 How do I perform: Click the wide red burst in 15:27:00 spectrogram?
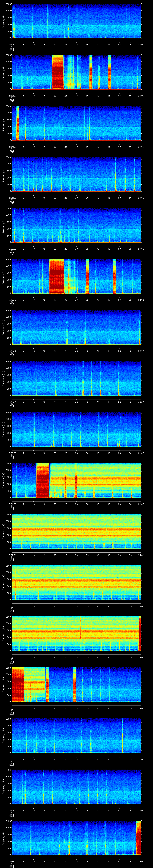tap(56, 276)
